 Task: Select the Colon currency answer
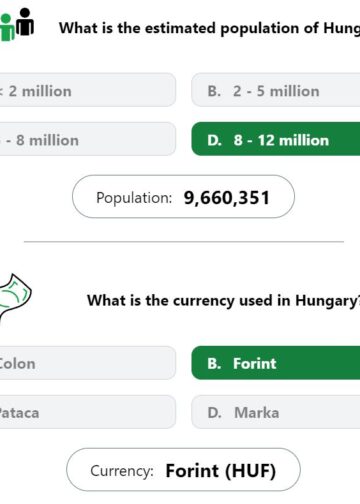(88, 363)
